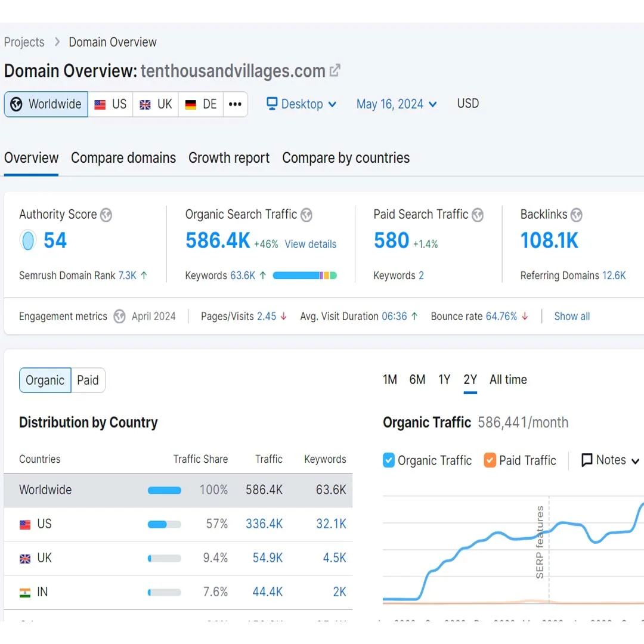644x644 pixels.
Task: Open the Overview tab
Action: [x=31, y=158]
